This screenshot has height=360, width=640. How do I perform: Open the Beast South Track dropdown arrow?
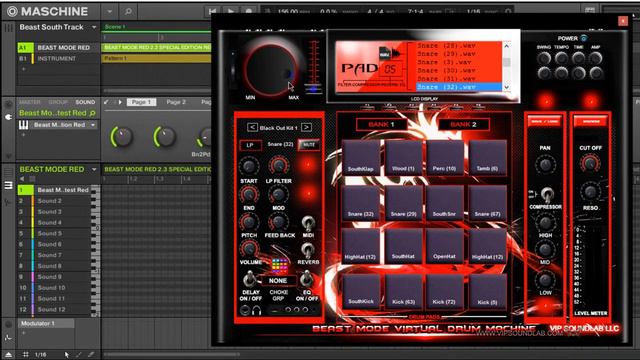point(94,27)
